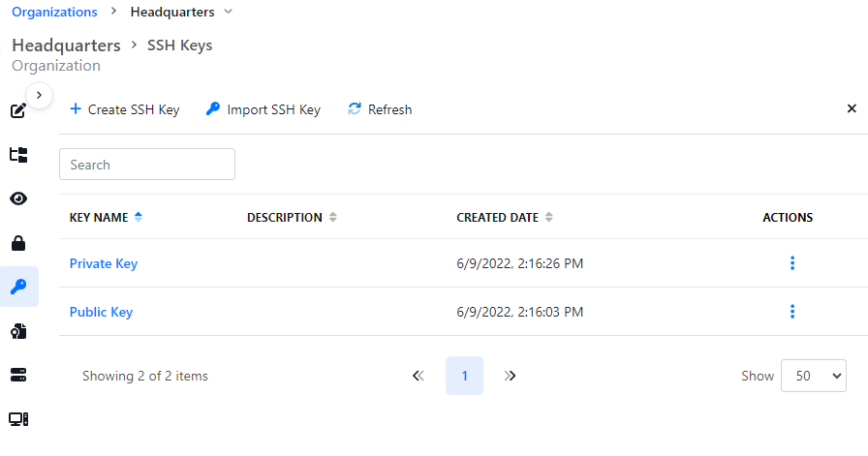The width and height of the screenshot is (868, 456).
Task: Open the Show items-per-page dropdown
Action: pos(814,376)
